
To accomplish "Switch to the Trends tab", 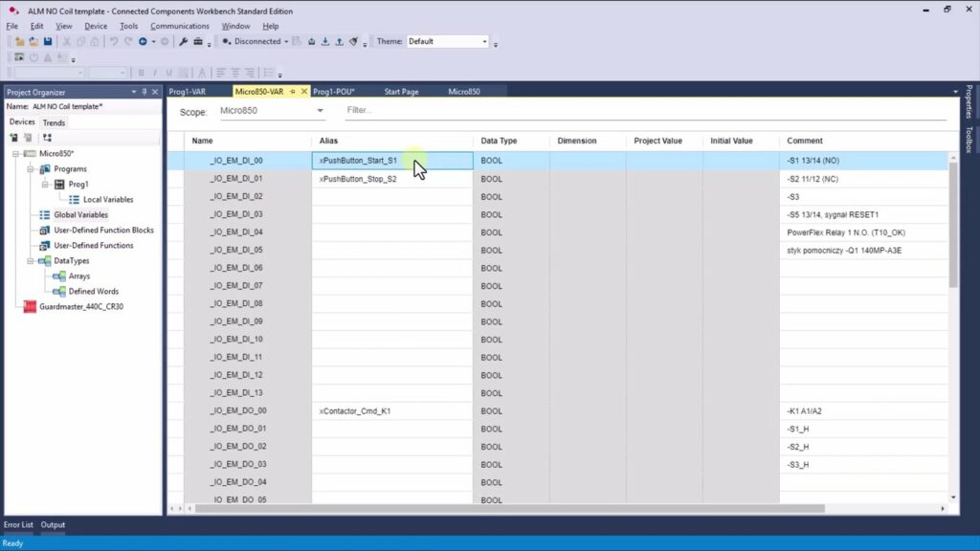I will [54, 123].
